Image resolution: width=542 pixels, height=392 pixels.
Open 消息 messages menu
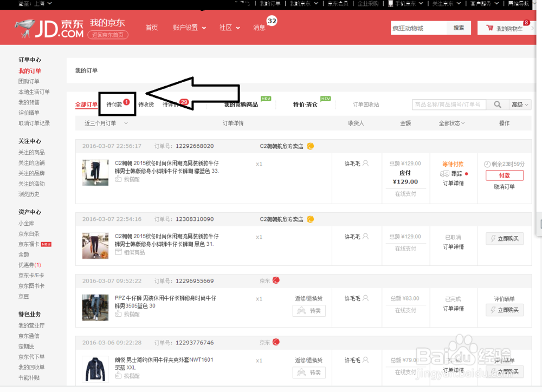click(x=259, y=28)
